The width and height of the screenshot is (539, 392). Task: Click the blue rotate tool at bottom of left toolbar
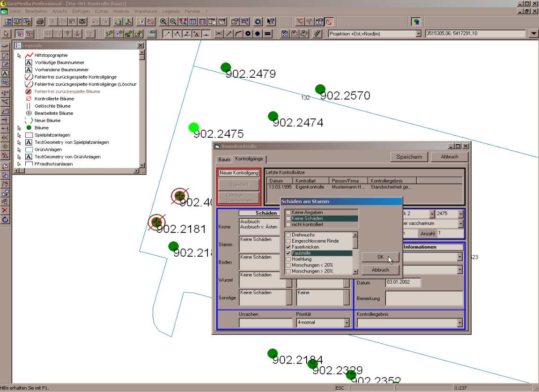tap(5, 219)
